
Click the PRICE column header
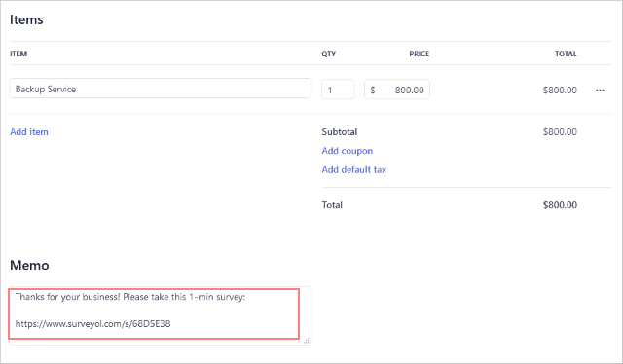(x=420, y=54)
